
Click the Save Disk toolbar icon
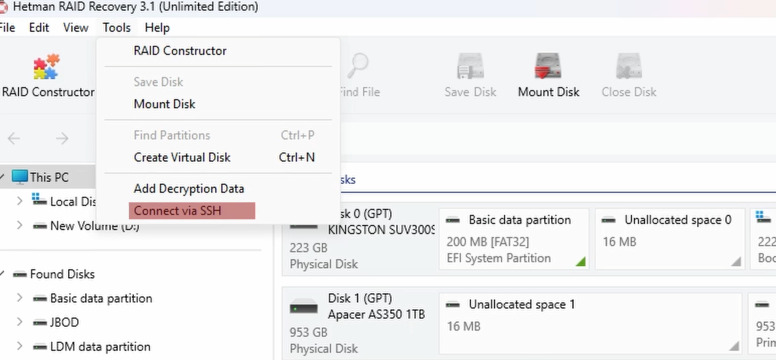[470, 66]
